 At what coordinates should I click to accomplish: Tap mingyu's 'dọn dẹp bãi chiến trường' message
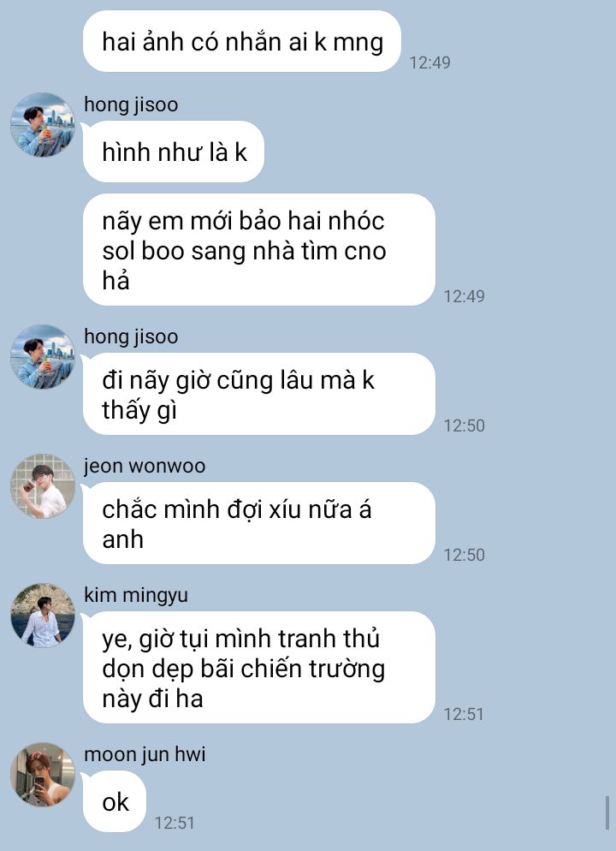pos(259,668)
